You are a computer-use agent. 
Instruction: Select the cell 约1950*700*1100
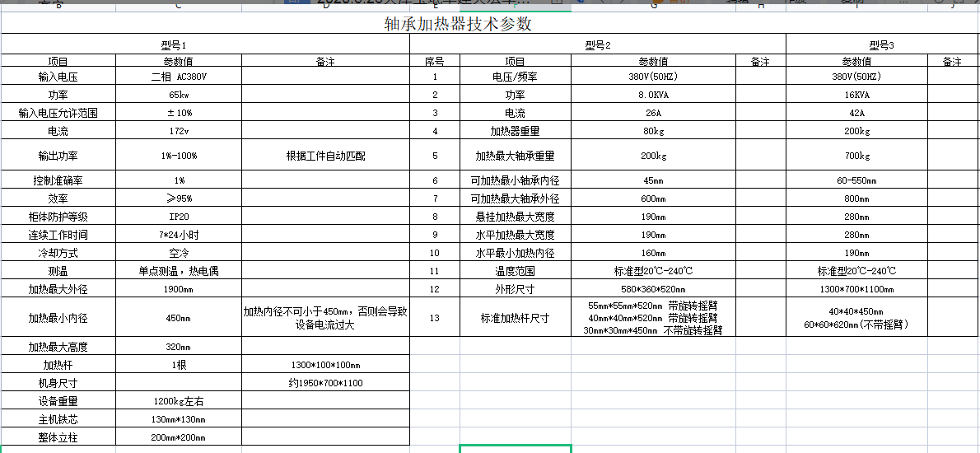(x=325, y=383)
